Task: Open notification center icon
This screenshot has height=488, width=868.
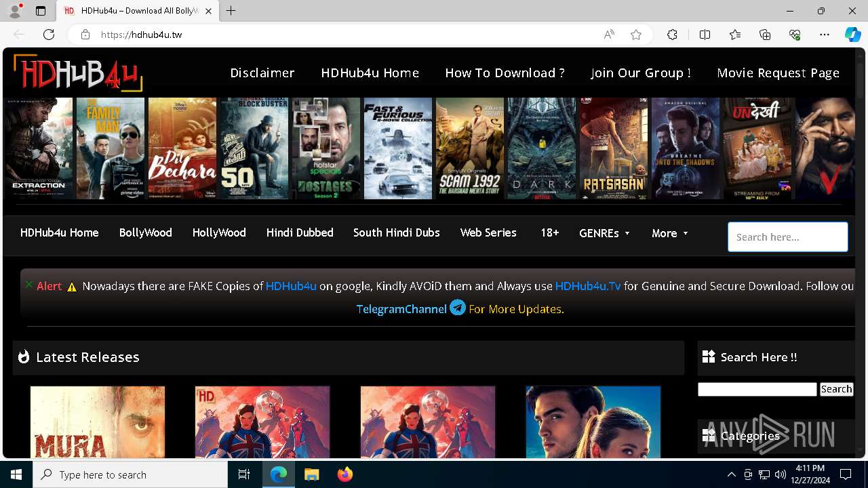Action: coord(846,474)
